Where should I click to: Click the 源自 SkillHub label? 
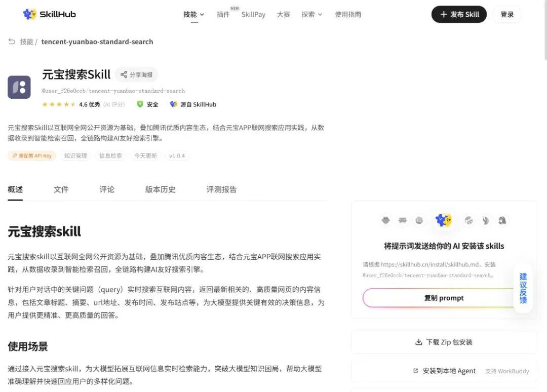coord(198,104)
